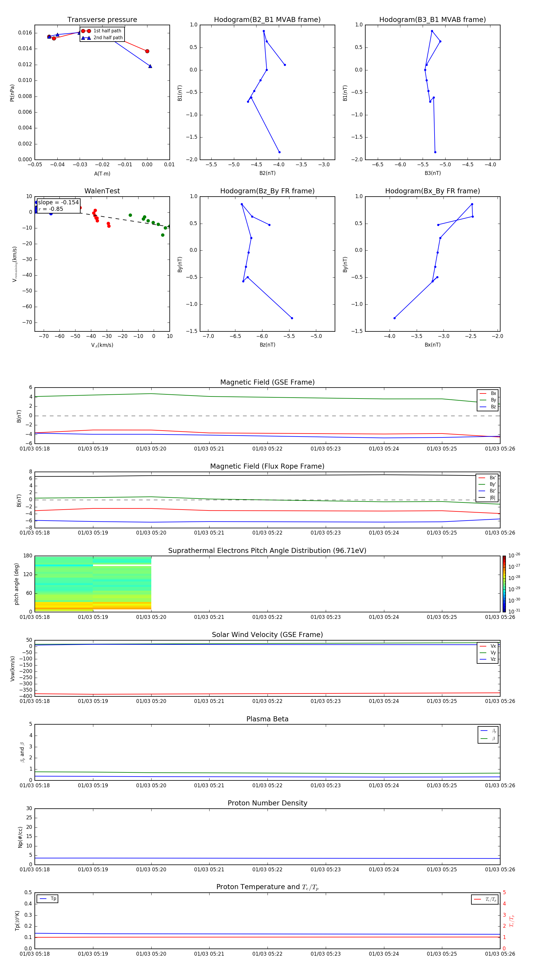Click the "Hodogram(Bz_By FR frame)" title
This screenshot has height=980, width=535.
point(267,191)
